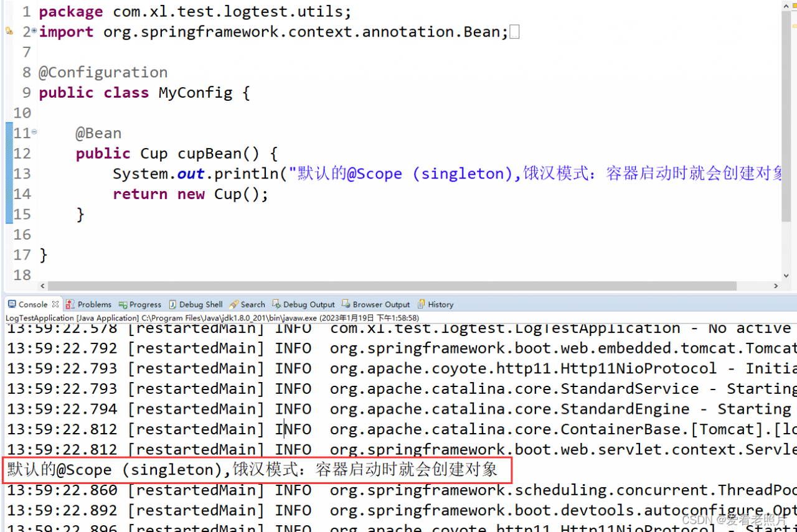Click the @Bean annotation on line 11
The height and width of the screenshot is (532, 797).
[98, 133]
